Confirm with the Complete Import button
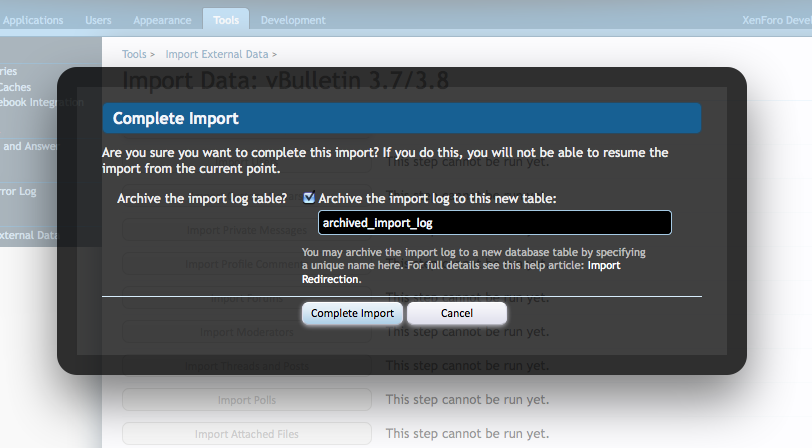The image size is (812, 448). (352, 313)
